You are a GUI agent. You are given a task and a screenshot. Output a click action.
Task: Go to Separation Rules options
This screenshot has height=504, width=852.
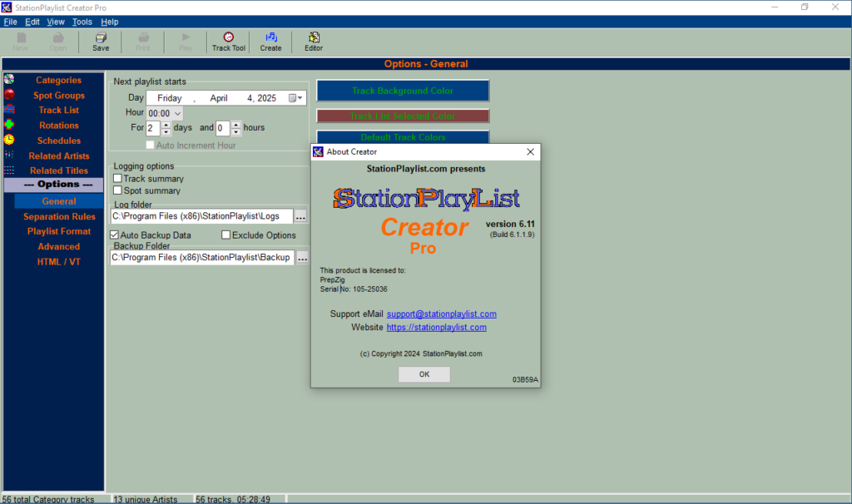tap(59, 216)
